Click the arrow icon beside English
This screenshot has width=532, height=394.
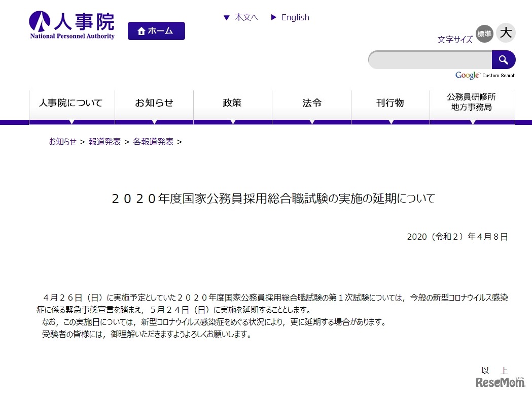(274, 17)
